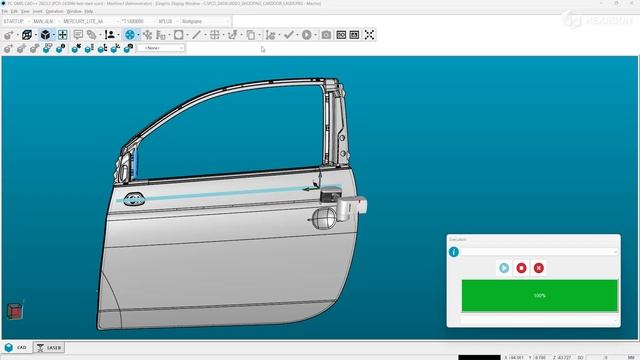Image resolution: width=640 pixels, height=360 pixels.
Task: Click the copy pages icon
Action: coord(251,35)
